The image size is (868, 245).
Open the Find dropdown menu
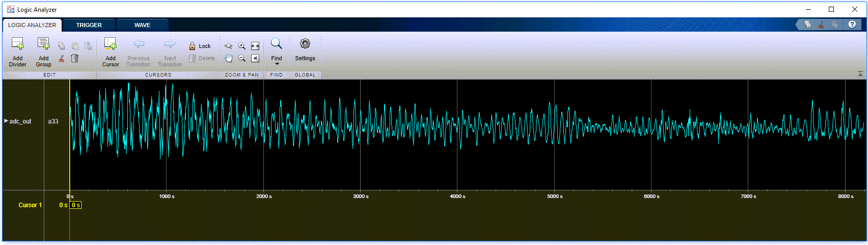click(277, 64)
